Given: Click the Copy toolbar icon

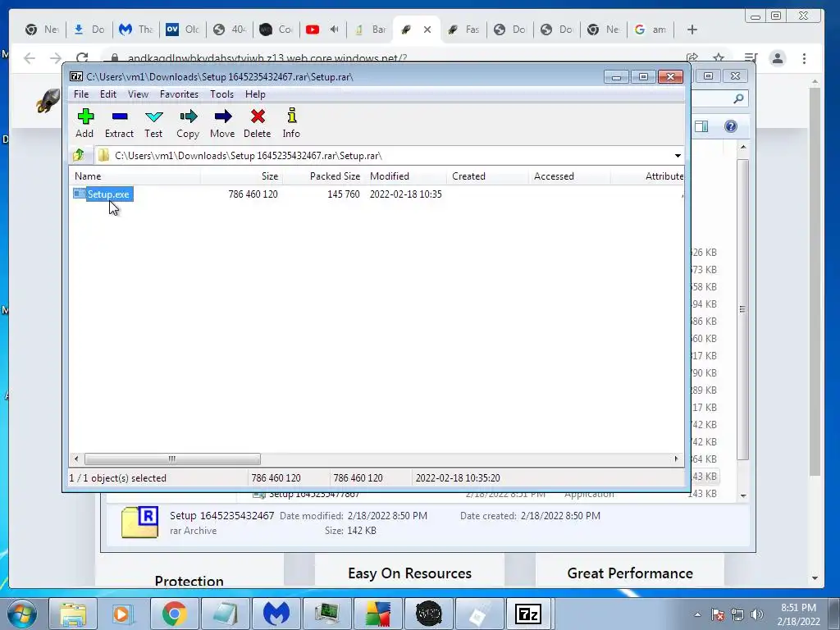Looking at the screenshot, I should pyautogui.click(x=188, y=123).
